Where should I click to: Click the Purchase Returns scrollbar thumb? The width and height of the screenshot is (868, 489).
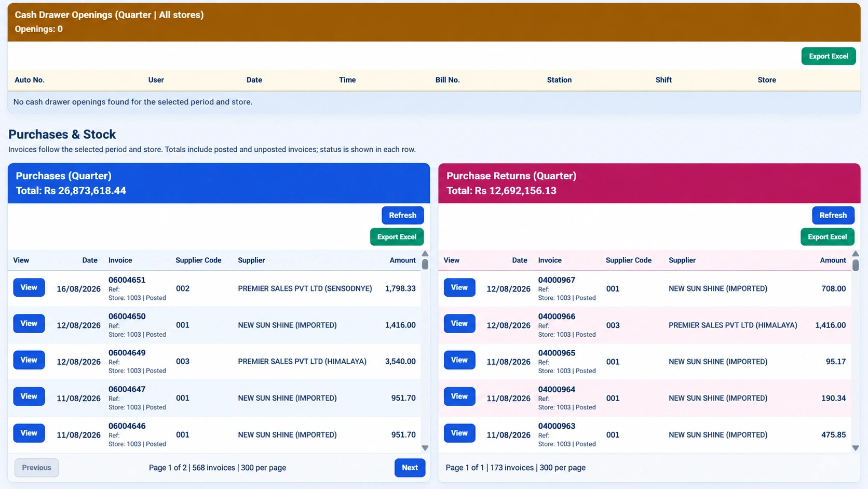[856, 265]
